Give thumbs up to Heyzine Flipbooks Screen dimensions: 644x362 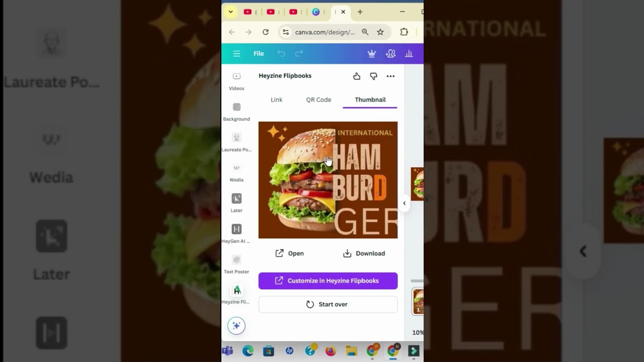tap(357, 76)
